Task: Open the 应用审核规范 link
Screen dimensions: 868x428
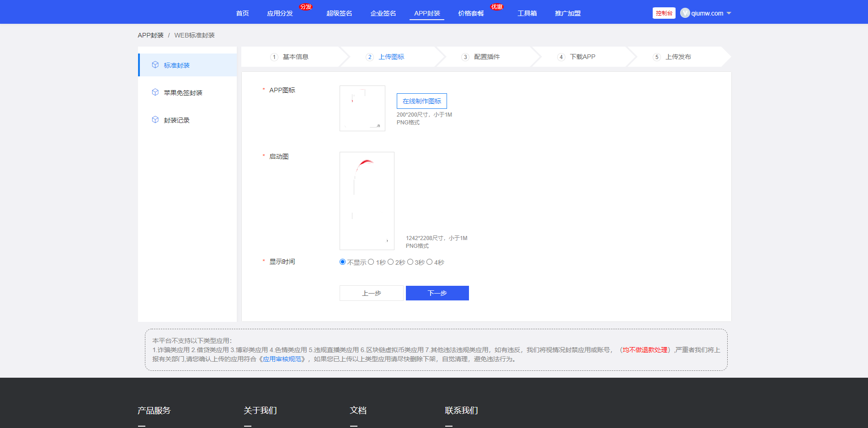Action: 283,359
